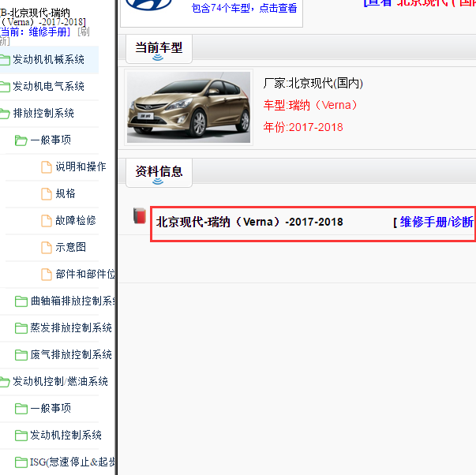Select 废气排放控制系统 tree entry
This screenshot has width=476, height=475.
pos(71,354)
